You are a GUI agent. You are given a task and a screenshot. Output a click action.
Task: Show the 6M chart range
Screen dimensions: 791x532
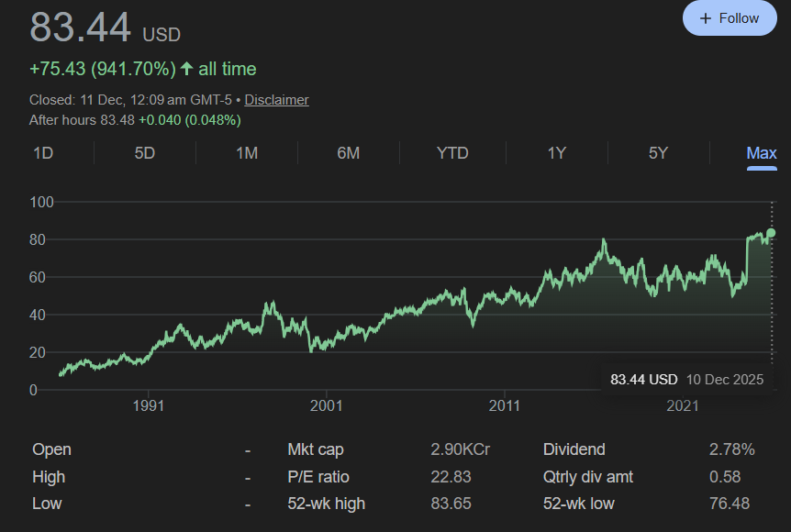[349, 153]
